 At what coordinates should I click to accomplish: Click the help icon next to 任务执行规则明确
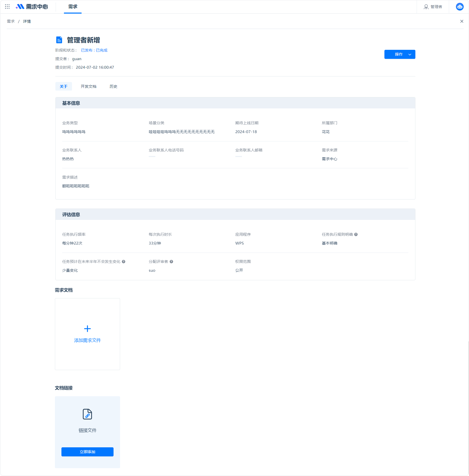click(x=356, y=234)
